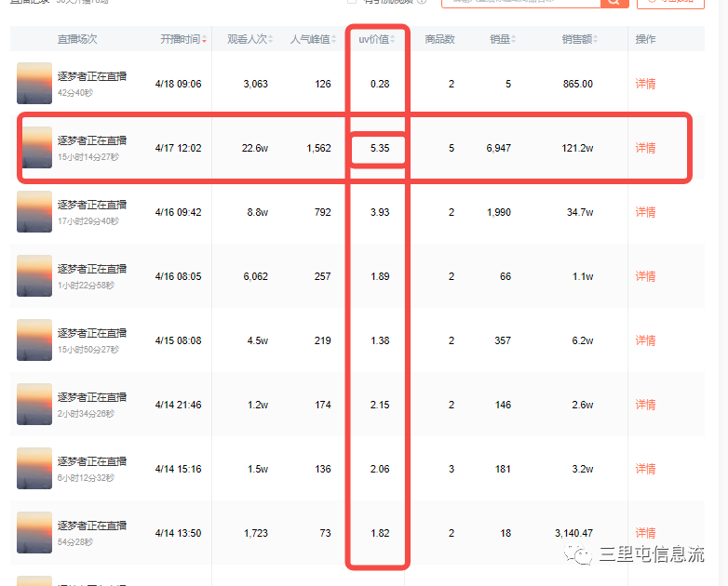728x586 pixels.
Task: Select livestream title in the 4/17 12:02 row
Action: coord(92,140)
